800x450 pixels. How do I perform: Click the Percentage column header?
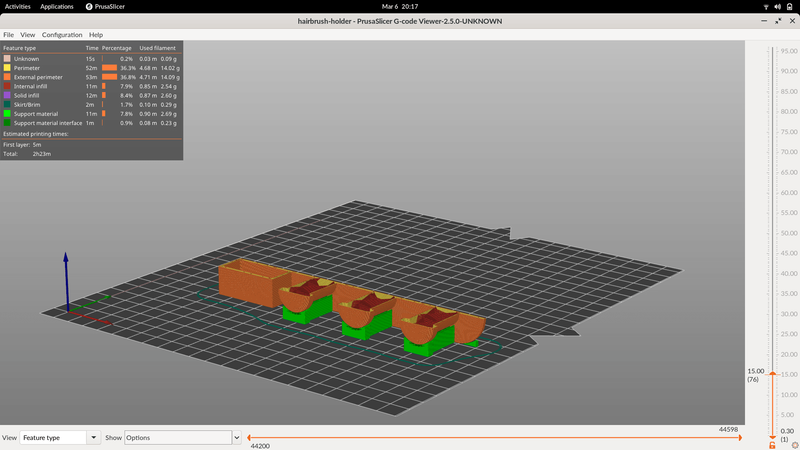point(116,48)
